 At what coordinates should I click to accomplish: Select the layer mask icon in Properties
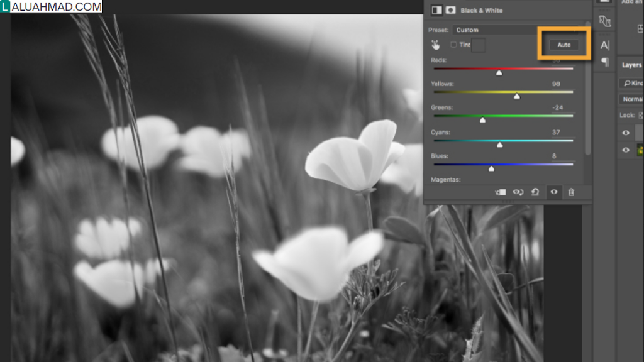(450, 10)
